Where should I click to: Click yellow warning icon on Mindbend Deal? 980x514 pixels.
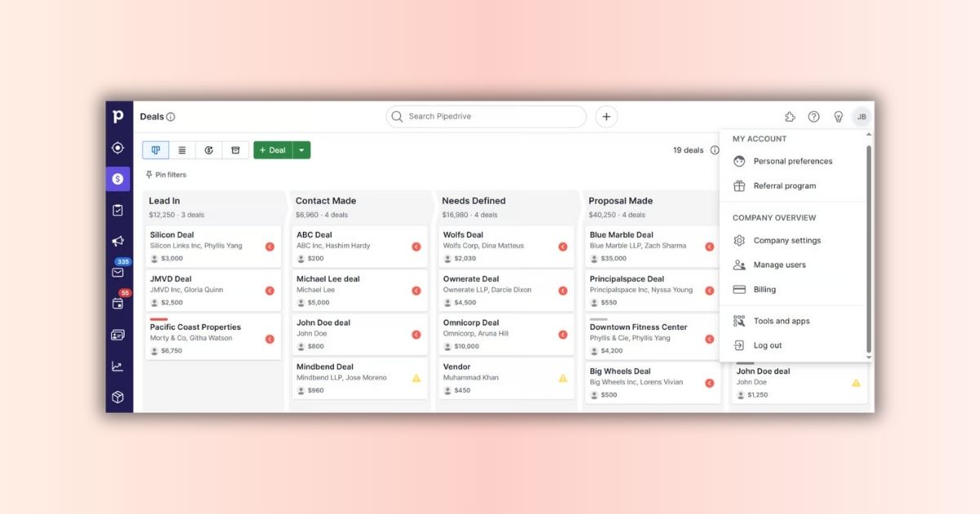pos(416,379)
